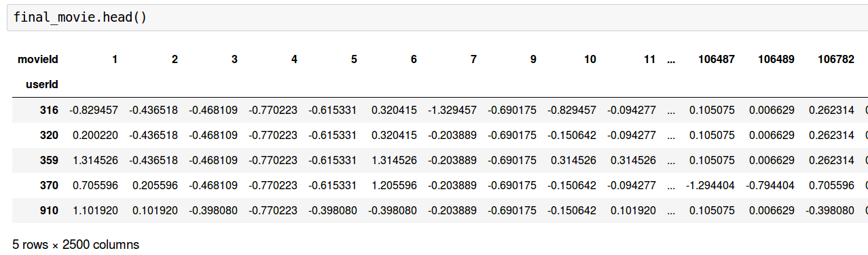Select row index 320
868x255 pixels.
49,135
